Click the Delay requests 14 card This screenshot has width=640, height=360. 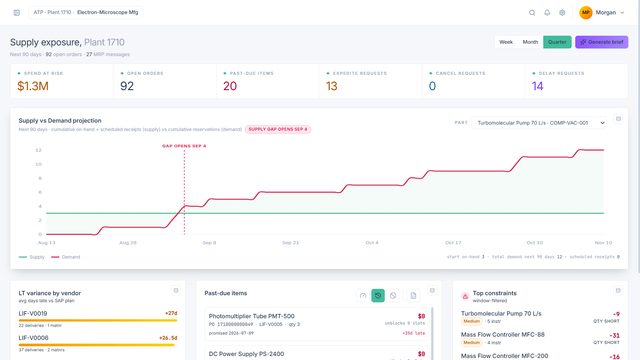pyautogui.click(x=576, y=81)
